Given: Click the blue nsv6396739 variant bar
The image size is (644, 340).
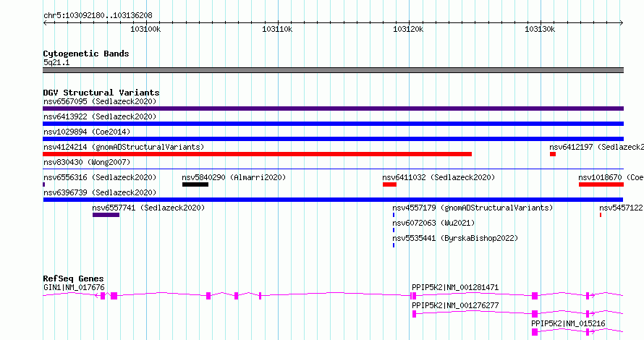Looking at the screenshot, I should pos(333,200).
